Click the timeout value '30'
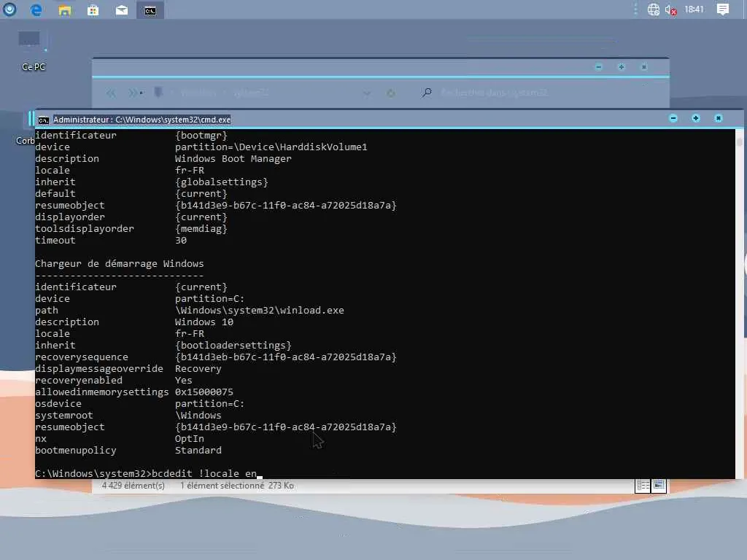 [181, 241]
